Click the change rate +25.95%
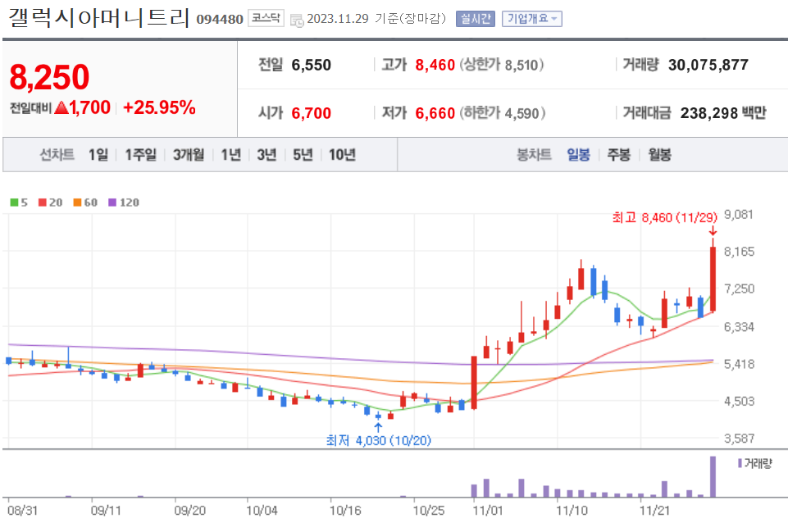Screen dimensions: 788x532 [x=159, y=107]
